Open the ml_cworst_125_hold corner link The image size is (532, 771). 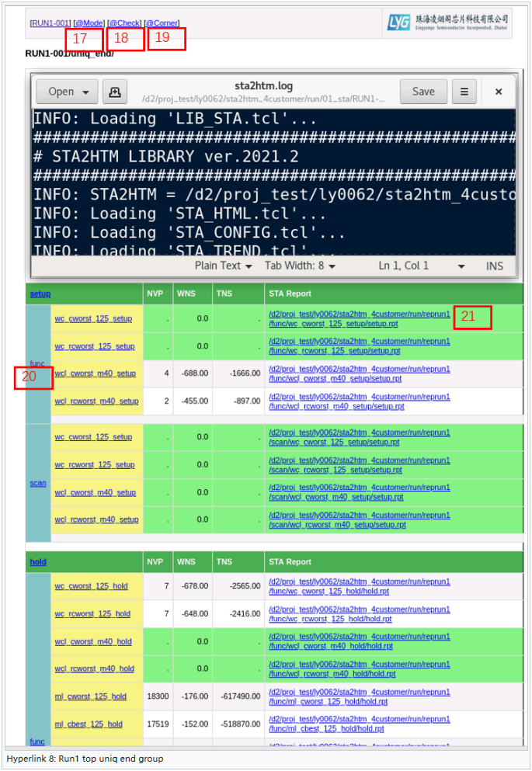tap(90, 696)
